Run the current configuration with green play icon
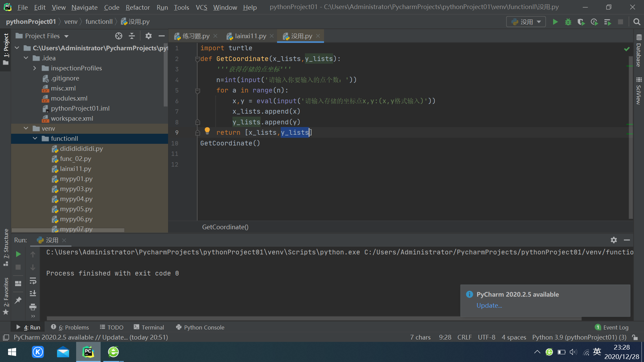644x362 pixels. click(555, 22)
